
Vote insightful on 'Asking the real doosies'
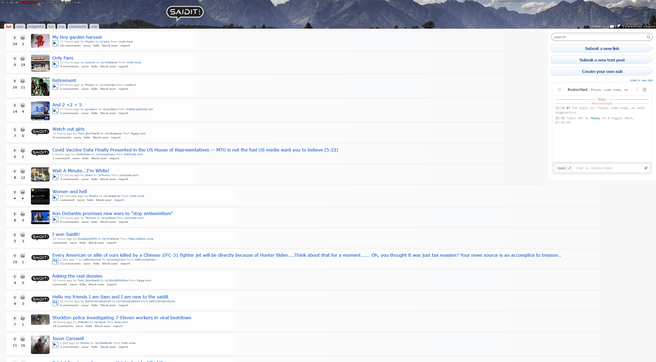[x=15, y=277]
